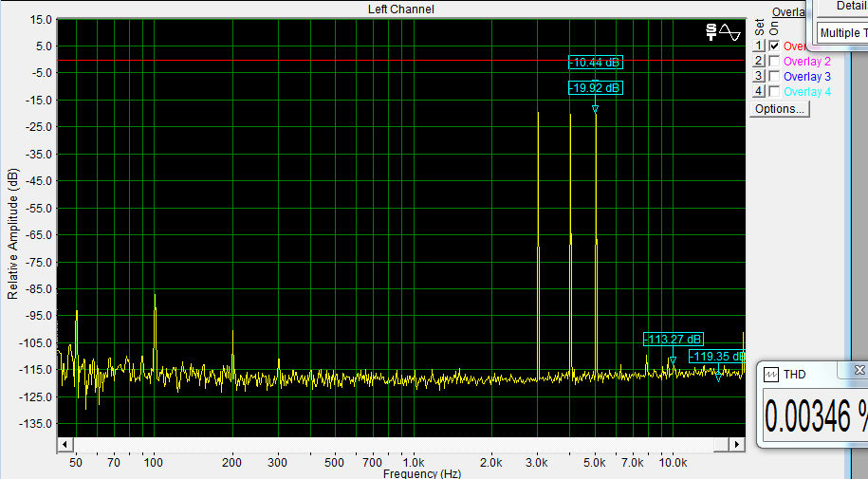The height and width of the screenshot is (479, 868).
Task: Click the left arrow of the horizontal scrollbar
Action: coord(65,444)
